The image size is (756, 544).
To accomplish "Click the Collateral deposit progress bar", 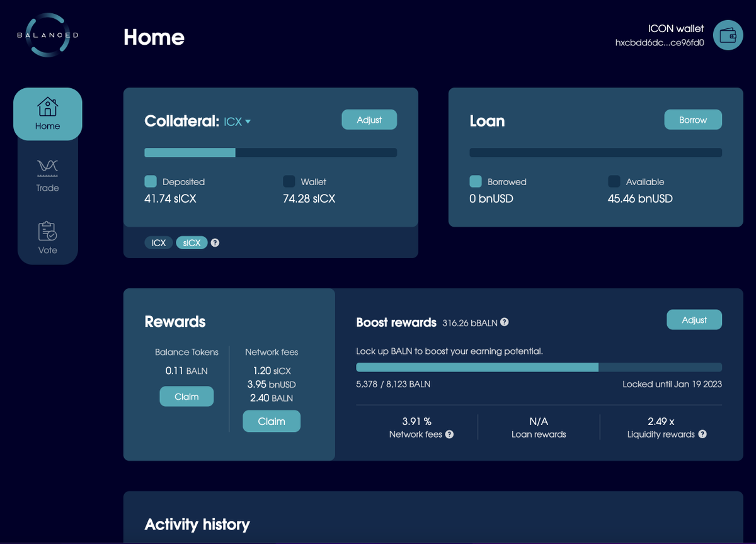I will tap(271, 152).
